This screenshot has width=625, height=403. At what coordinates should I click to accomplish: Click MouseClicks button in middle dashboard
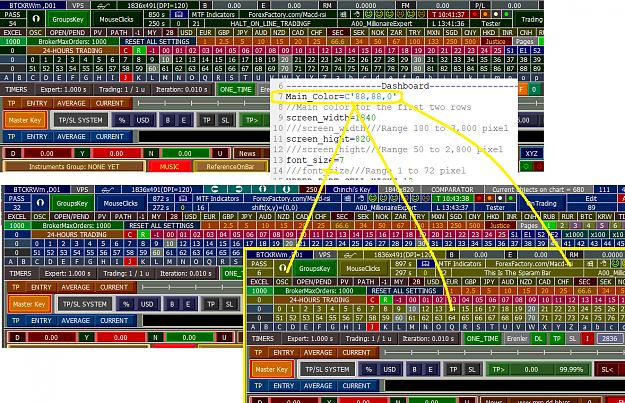pos(121,203)
